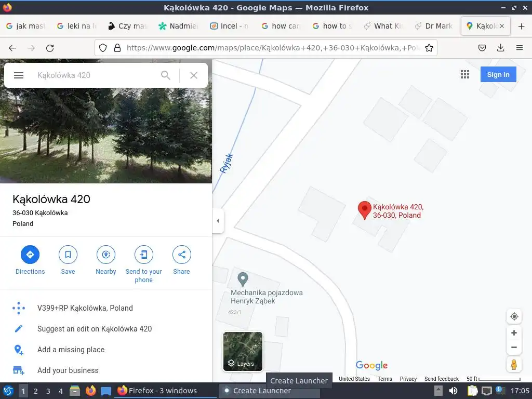The height and width of the screenshot is (399, 532).
Task: Open a new tab with plus button
Action: click(522, 26)
